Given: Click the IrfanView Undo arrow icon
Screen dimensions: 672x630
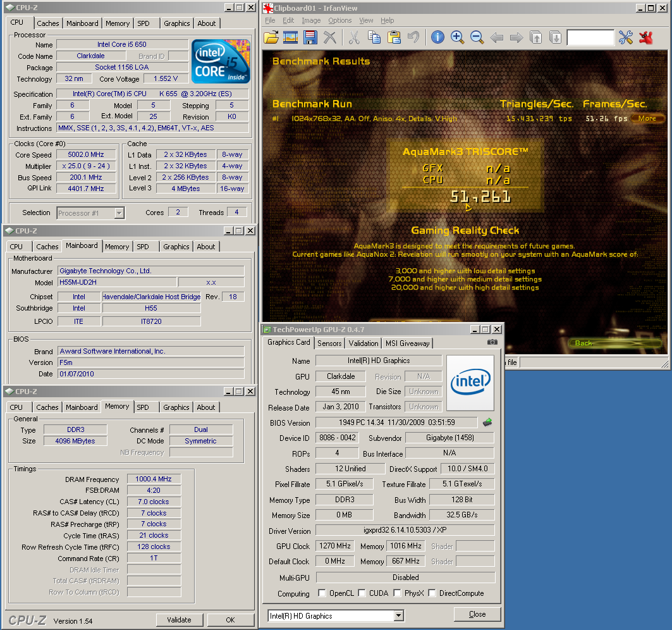Looking at the screenshot, I should (413, 37).
